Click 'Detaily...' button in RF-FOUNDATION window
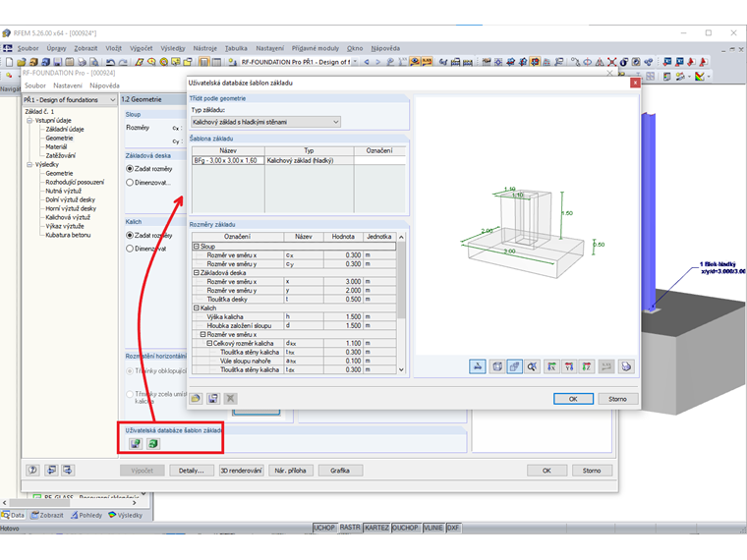747x560 pixels. [x=192, y=470]
